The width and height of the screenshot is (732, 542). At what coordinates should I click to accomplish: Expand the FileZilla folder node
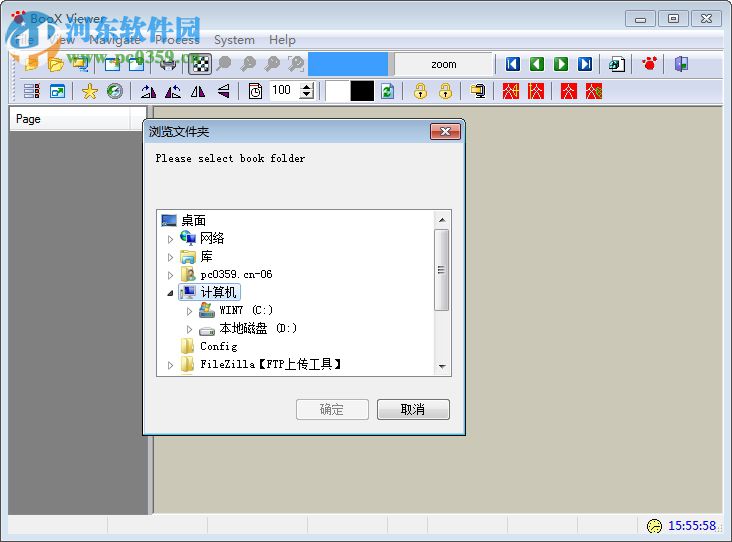170,365
